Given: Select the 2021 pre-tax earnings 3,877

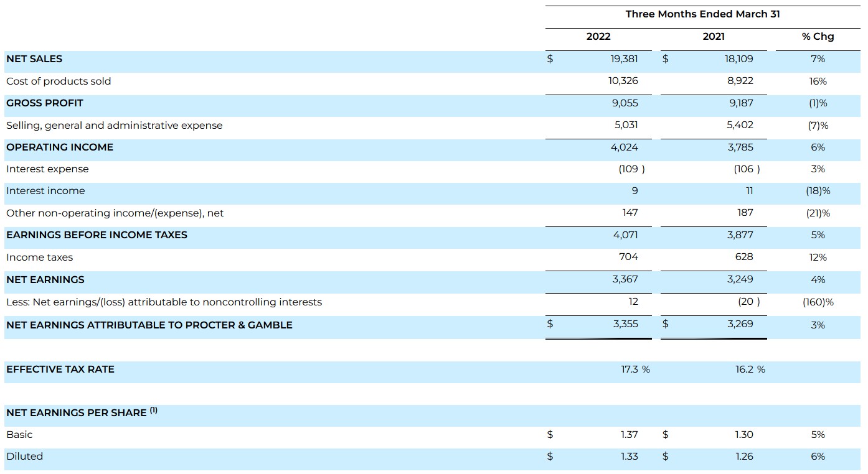Looking at the screenshot, I should click(740, 235).
